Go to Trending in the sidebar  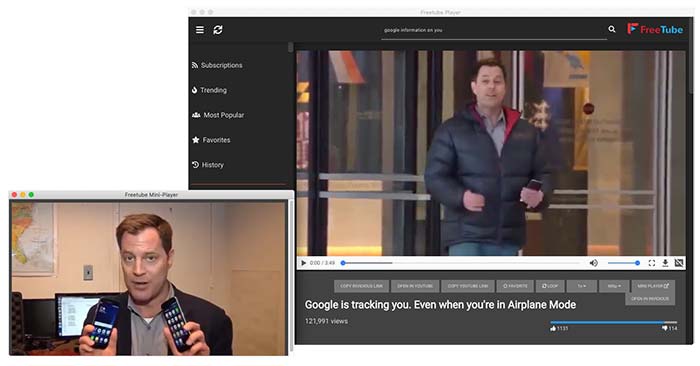pyautogui.click(x=209, y=90)
